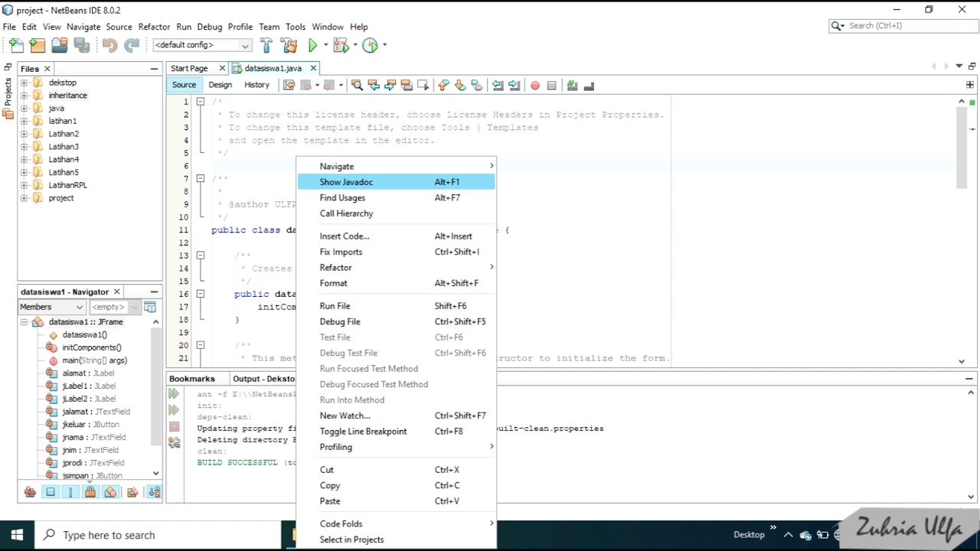The width and height of the screenshot is (980, 551).
Task: Run the project with green play icon
Action: point(312,45)
